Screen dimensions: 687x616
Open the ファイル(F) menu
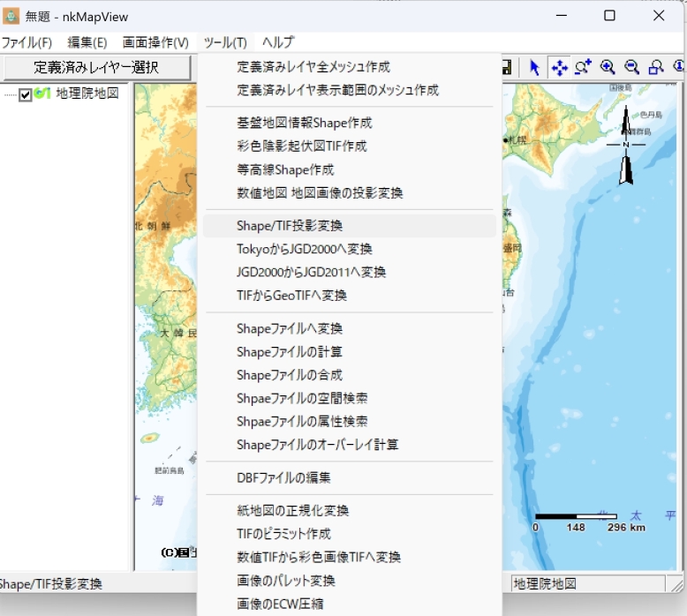(26, 42)
